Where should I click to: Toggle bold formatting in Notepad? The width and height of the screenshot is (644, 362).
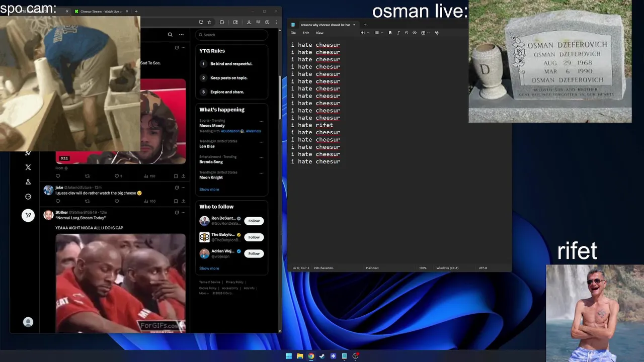(x=390, y=33)
